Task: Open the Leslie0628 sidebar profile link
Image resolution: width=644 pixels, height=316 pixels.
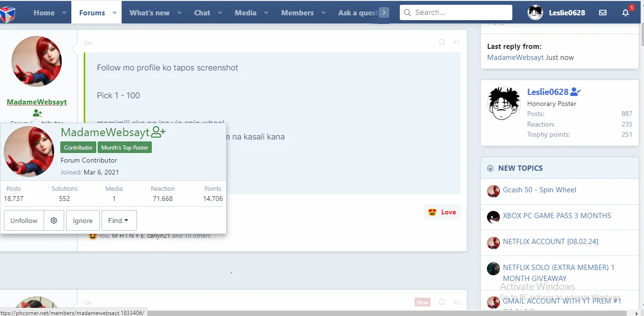Action: pyautogui.click(x=548, y=92)
